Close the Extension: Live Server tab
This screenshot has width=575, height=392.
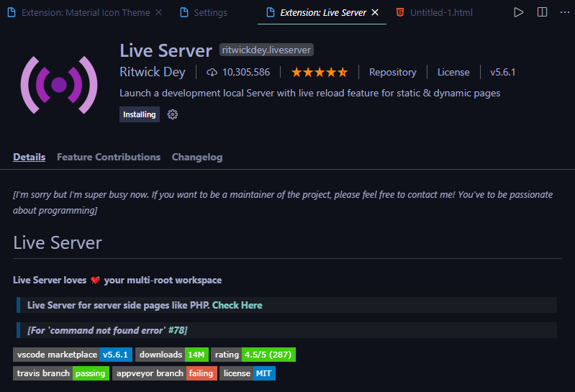375,12
